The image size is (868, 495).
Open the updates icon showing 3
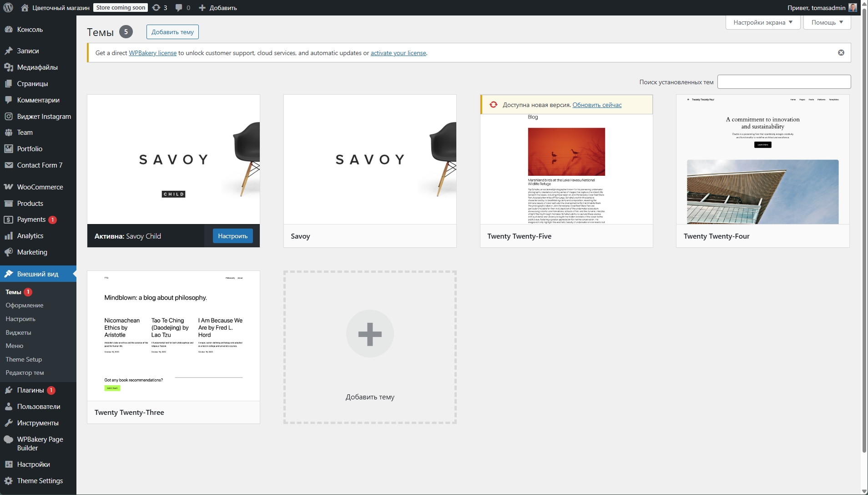pyautogui.click(x=156, y=8)
